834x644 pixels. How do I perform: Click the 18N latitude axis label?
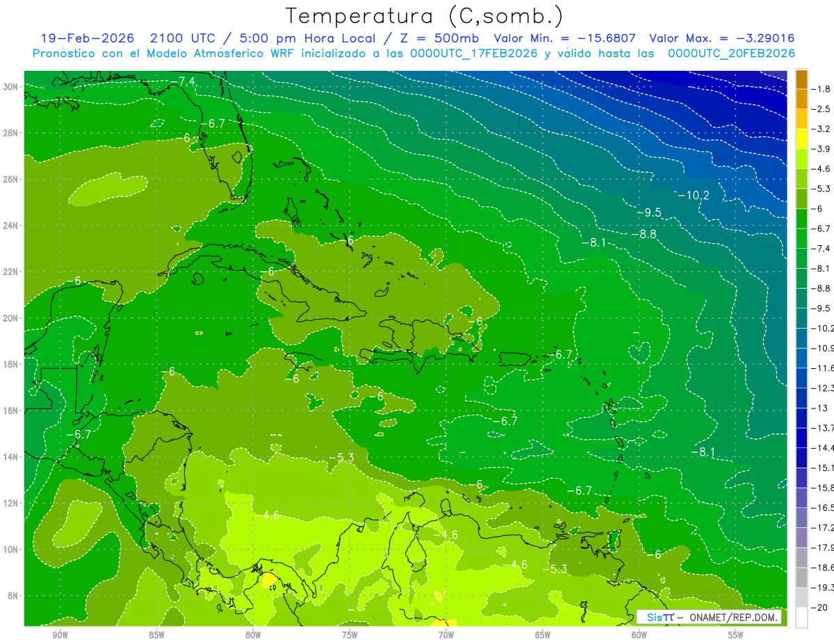12,364
